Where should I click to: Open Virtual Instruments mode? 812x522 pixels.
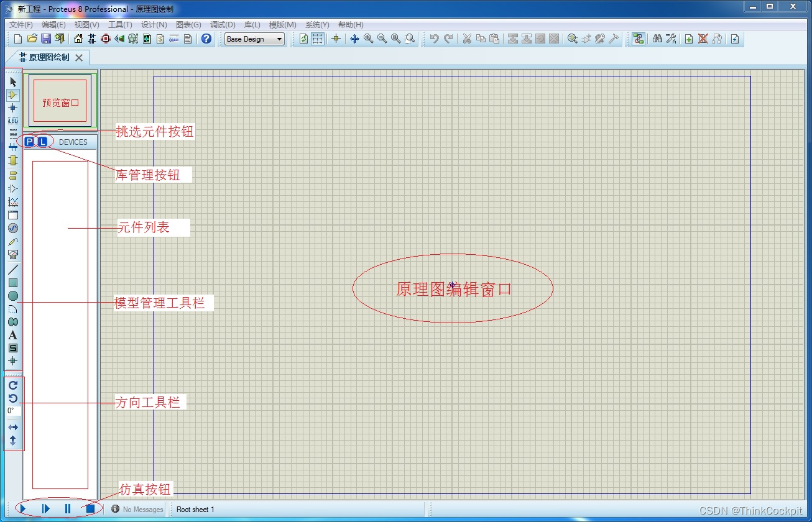pyautogui.click(x=13, y=254)
